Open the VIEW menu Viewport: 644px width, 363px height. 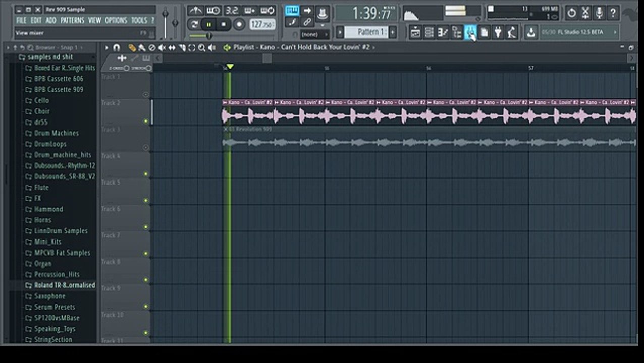94,20
